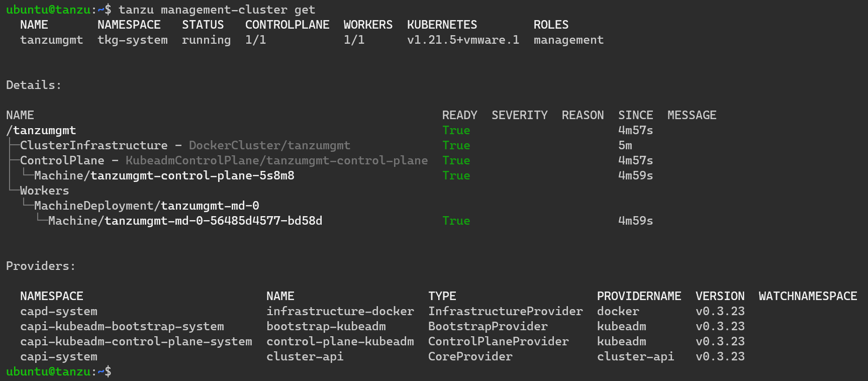Select 'Machine/tanzumgmt-md-0-56485d4577-bd58d' row
Screen dimensions: 868x381
(x=185, y=221)
